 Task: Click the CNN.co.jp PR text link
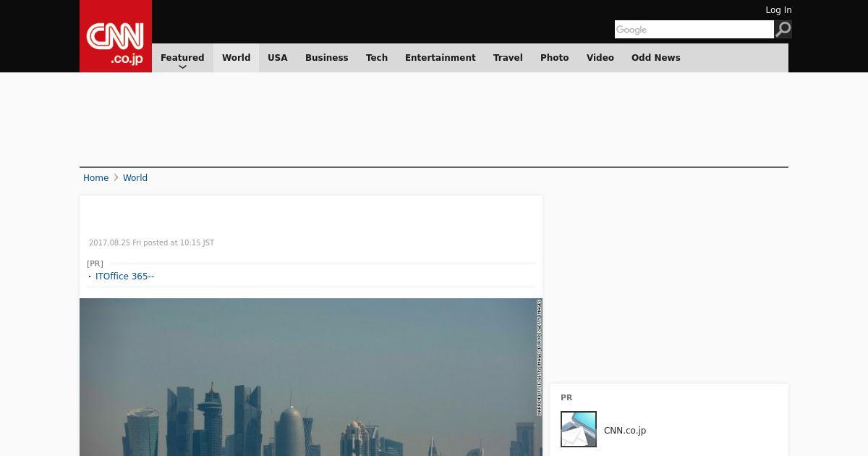click(x=625, y=431)
